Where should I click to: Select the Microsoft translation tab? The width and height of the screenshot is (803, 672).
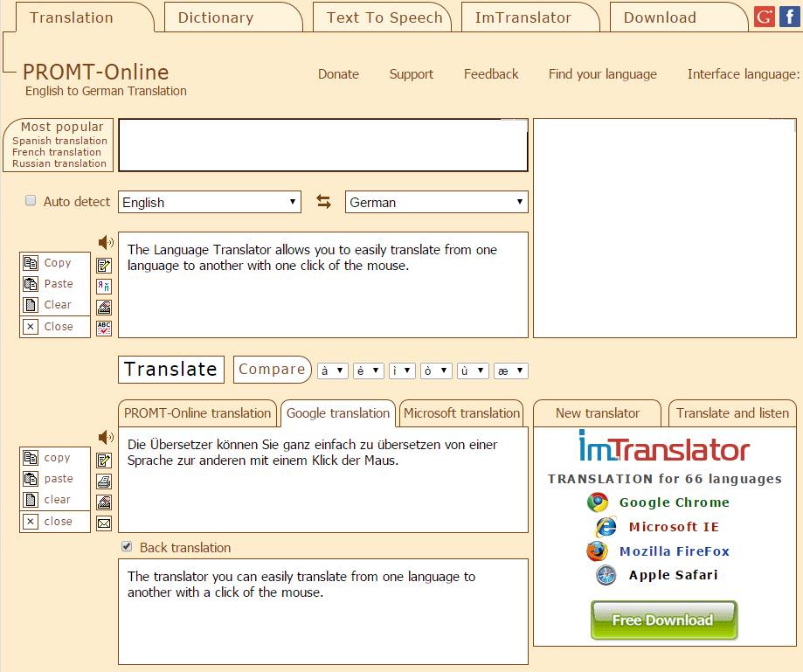[x=461, y=413]
